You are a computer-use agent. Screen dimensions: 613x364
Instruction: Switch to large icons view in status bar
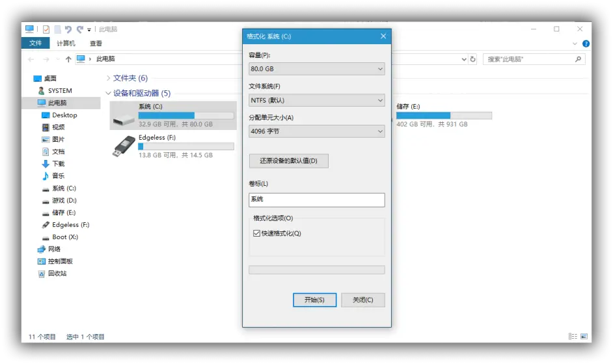584,337
